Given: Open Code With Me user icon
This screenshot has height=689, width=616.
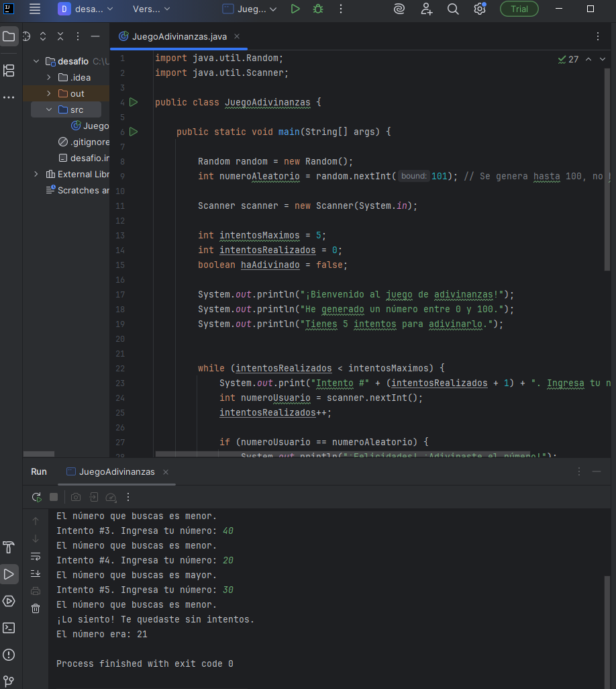Looking at the screenshot, I should pos(426,9).
